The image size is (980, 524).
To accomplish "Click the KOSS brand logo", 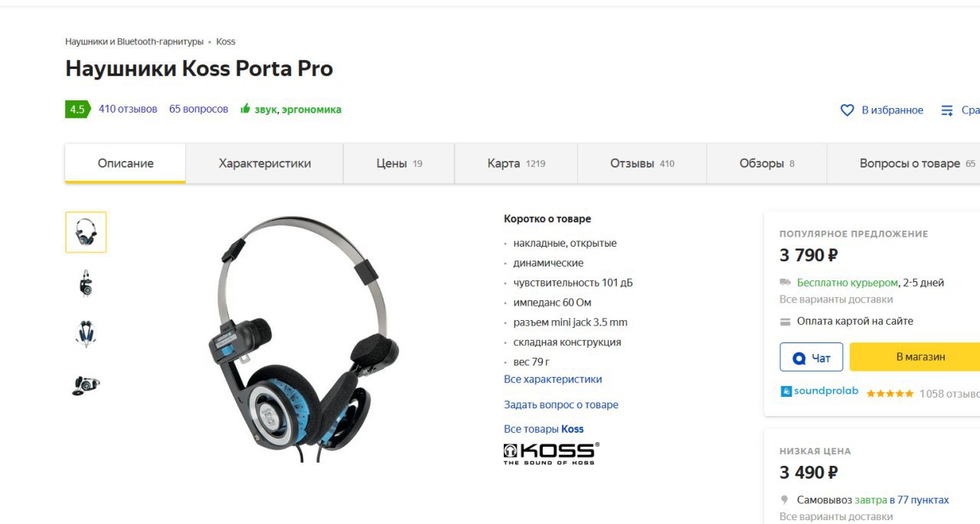I will pyautogui.click(x=551, y=453).
